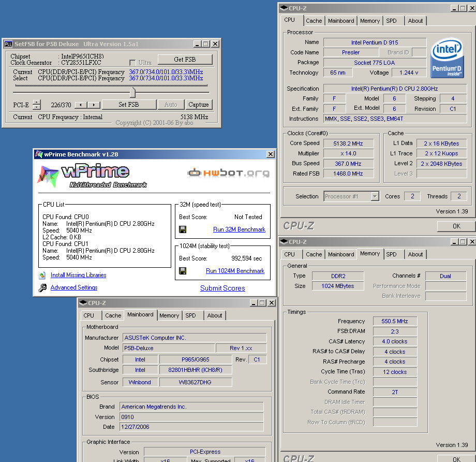Minimize the SetFSB window

tap(197, 44)
